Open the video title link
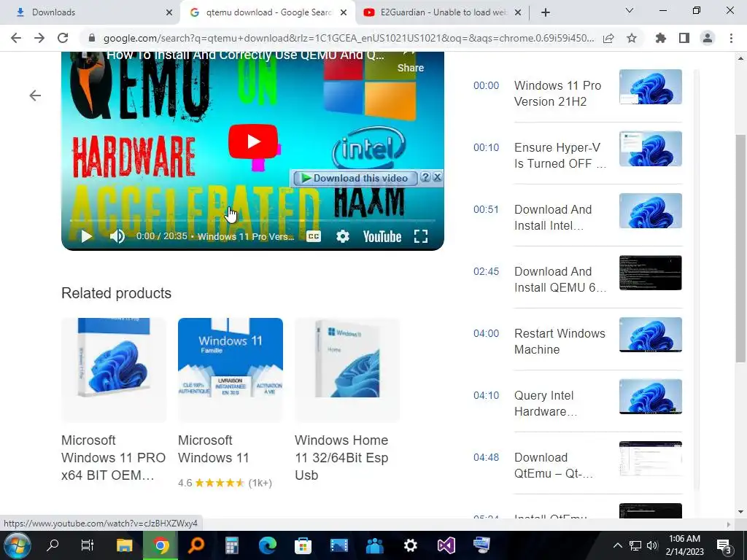The width and height of the screenshot is (747, 560). 245,55
